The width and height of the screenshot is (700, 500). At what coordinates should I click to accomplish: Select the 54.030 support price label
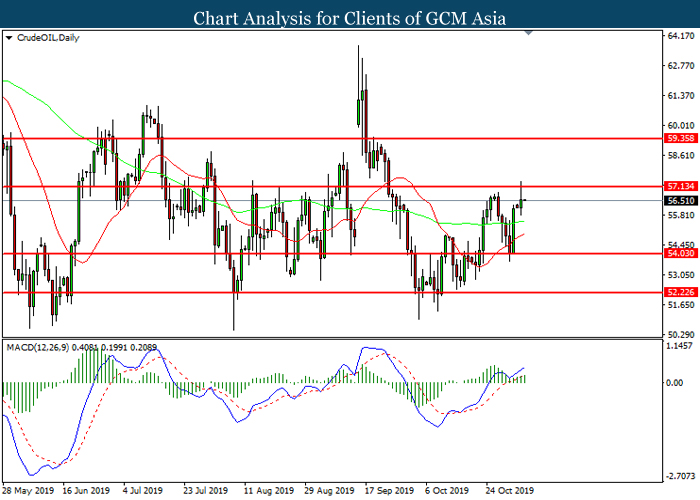click(x=681, y=254)
